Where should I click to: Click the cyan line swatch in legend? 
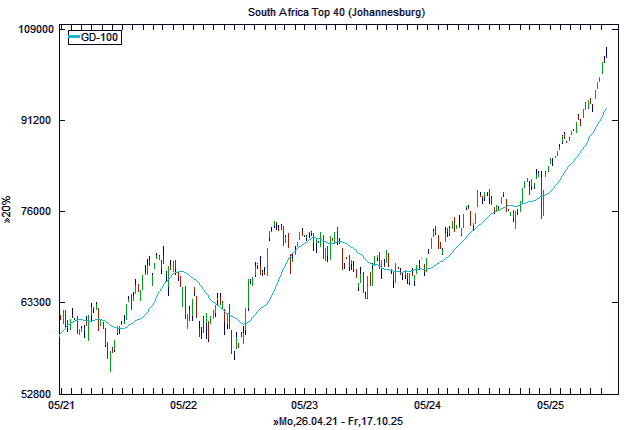click(x=74, y=38)
